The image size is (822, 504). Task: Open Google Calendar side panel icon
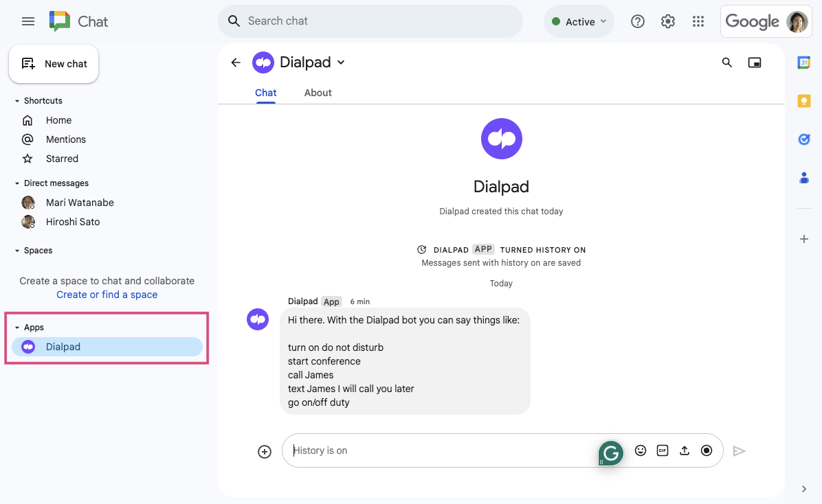tap(803, 62)
